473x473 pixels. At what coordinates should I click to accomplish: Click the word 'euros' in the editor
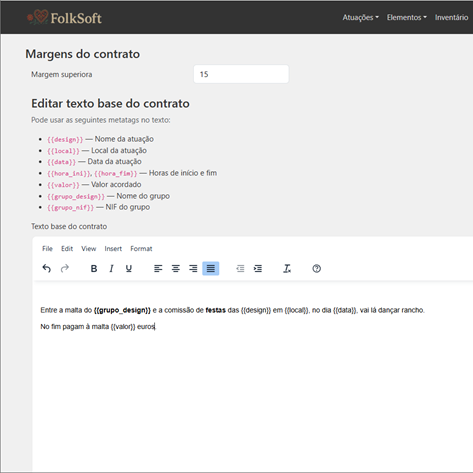click(146, 327)
